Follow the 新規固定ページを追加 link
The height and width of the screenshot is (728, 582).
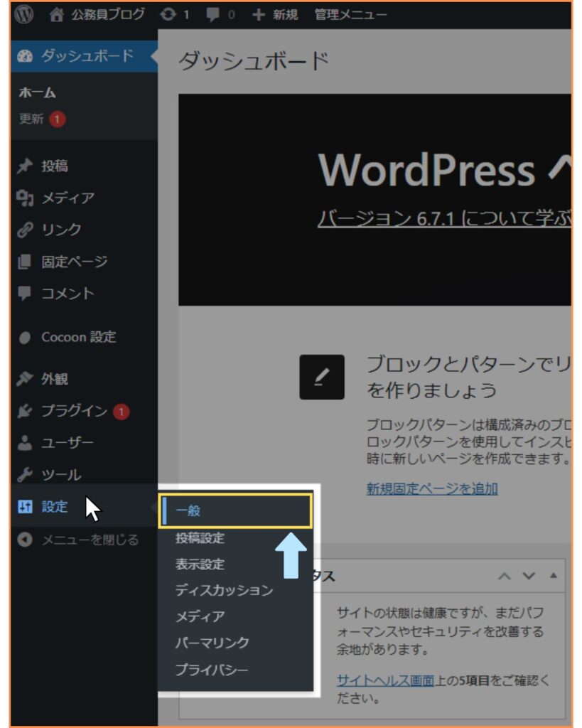point(432,488)
